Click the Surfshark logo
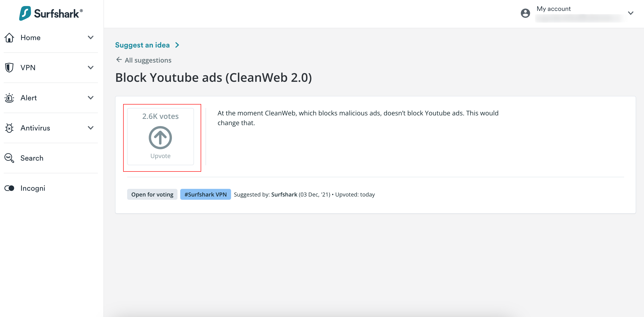 click(51, 13)
